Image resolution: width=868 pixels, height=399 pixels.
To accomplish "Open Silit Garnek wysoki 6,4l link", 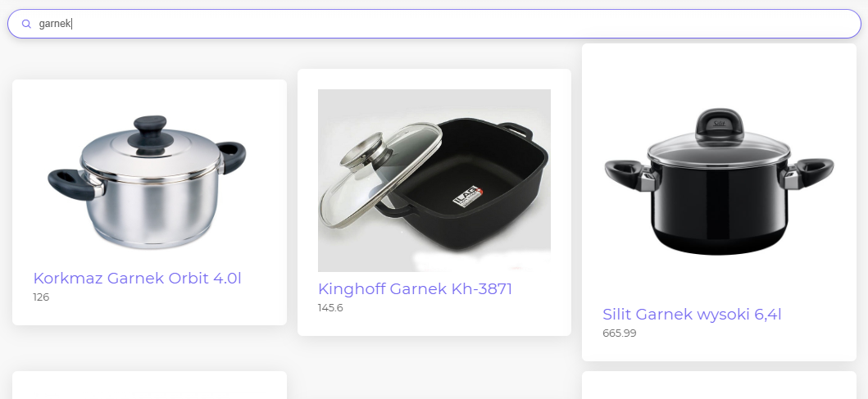I will click(x=692, y=315).
